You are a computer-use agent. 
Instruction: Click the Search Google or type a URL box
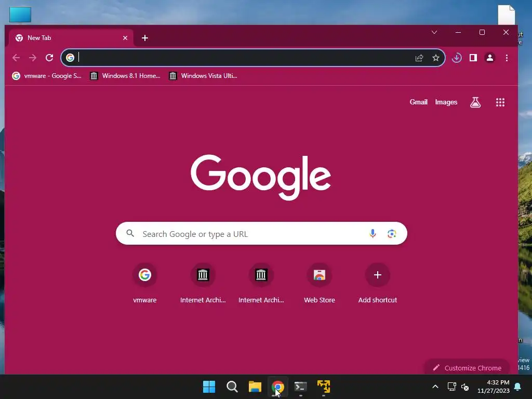(x=261, y=233)
